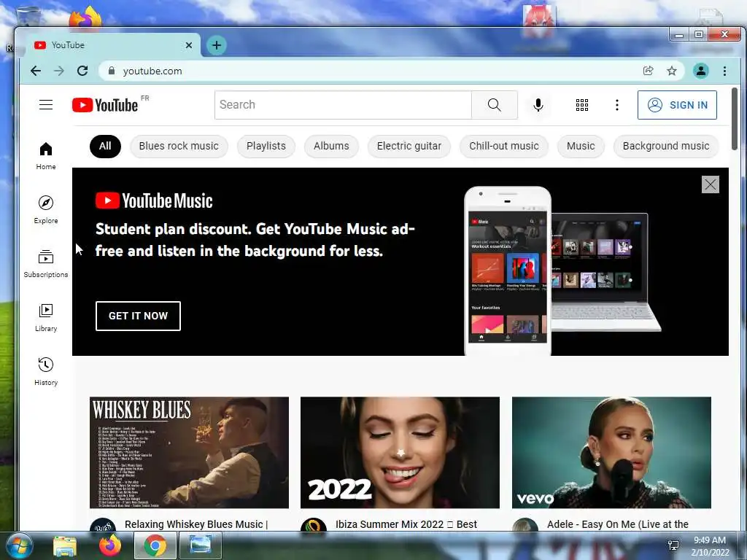This screenshot has height=560, width=747.
Task: Go back in Chrome
Action: point(36,71)
